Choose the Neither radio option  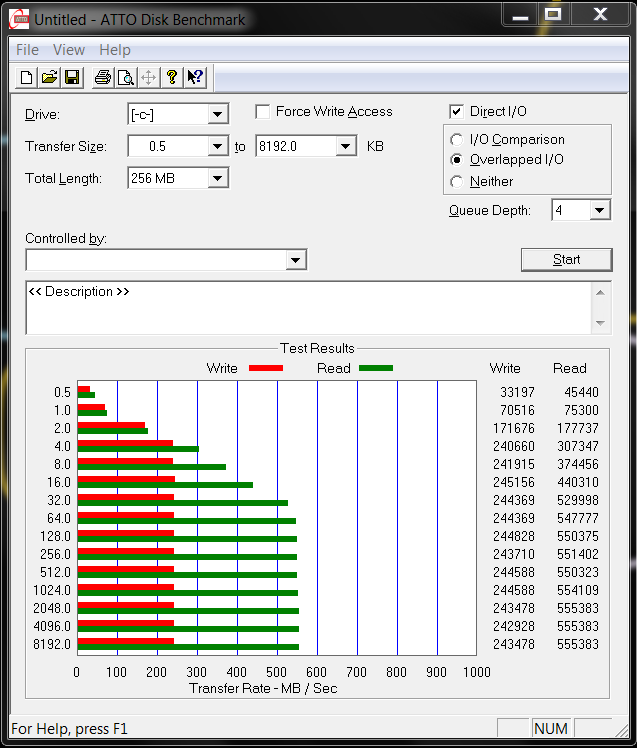pyautogui.click(x=457, y=182)
